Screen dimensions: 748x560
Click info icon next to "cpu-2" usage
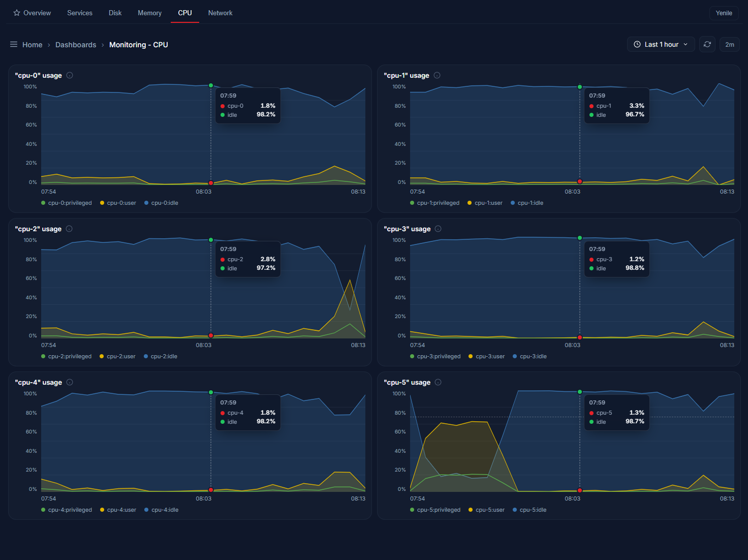[69, 229]
